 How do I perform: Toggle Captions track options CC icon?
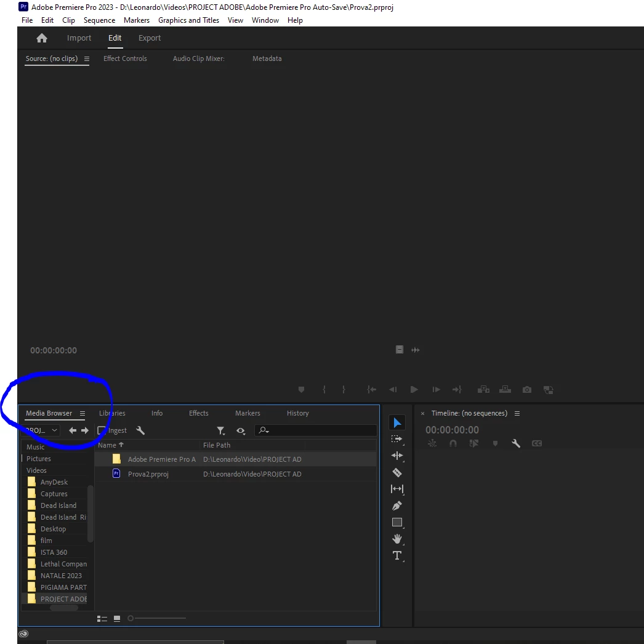537,443
